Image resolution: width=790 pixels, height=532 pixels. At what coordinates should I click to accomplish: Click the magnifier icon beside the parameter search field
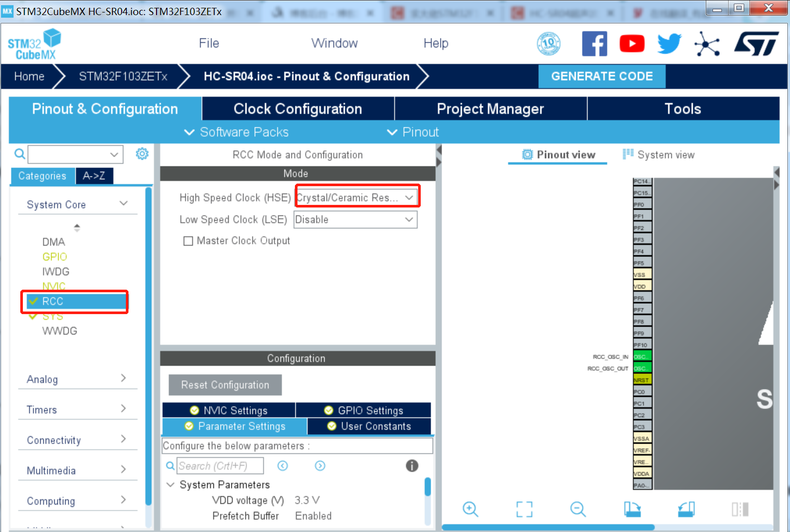(170, 466)
